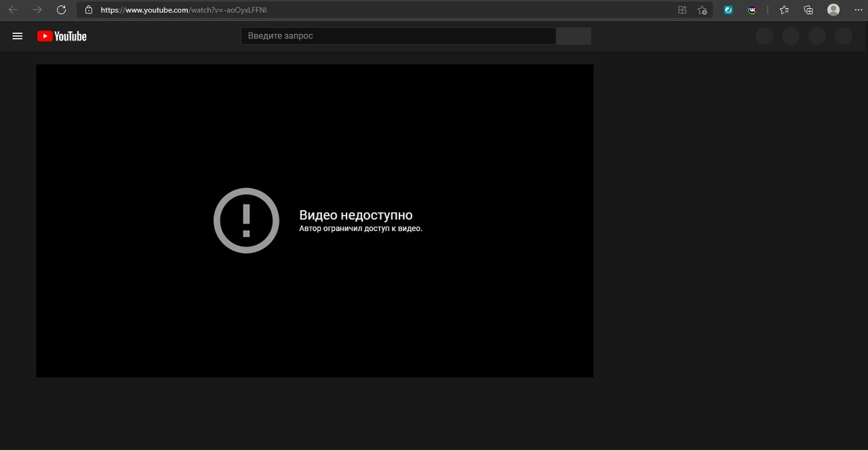
Task: Click the exclamation error icon in the player
Action: pos(246,221)
